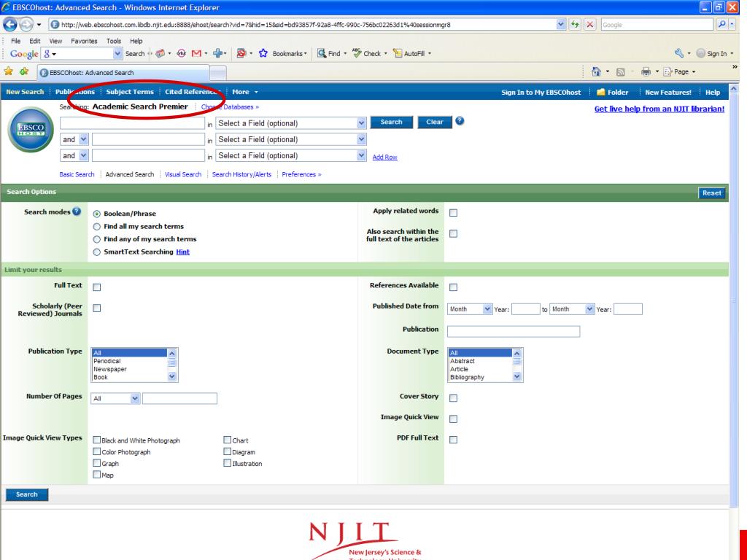Click the Stop loading red X icon
This screenshot has height=560, width=747.
click(x=589, y=24)
